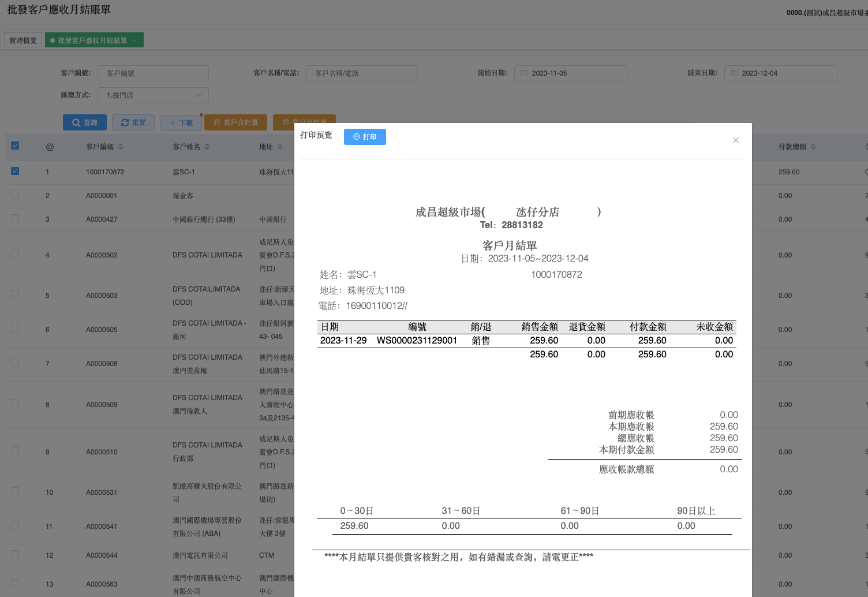Click the 客戶編號 input field

(x=153, y=73)
